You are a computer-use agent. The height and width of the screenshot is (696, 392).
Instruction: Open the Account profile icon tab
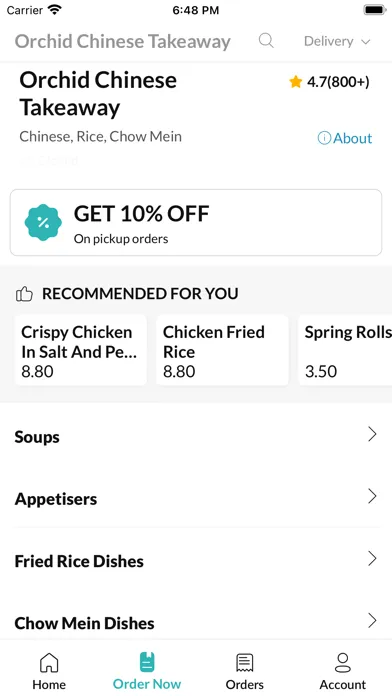[x=343, y=663]
